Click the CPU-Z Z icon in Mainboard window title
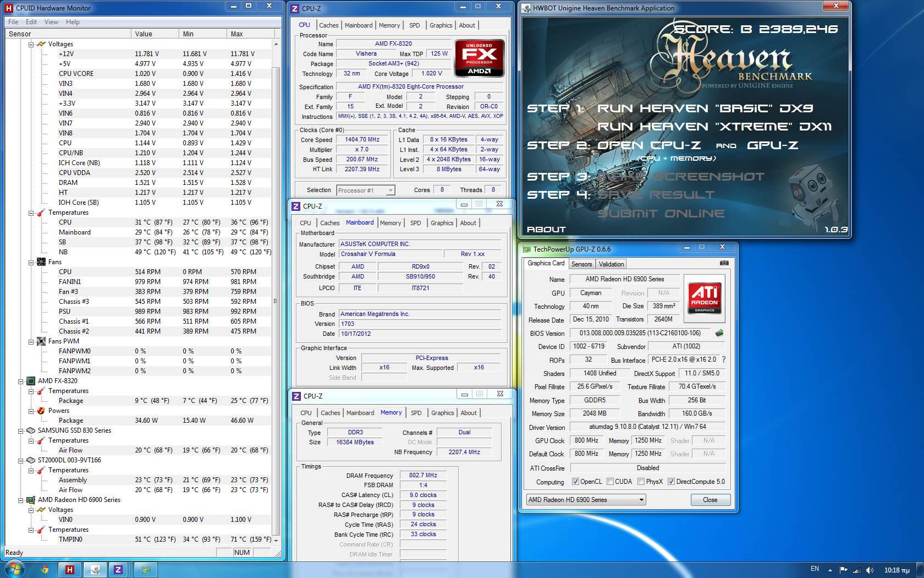This screenshot has width=924, height=578. [x=296, y=206]
